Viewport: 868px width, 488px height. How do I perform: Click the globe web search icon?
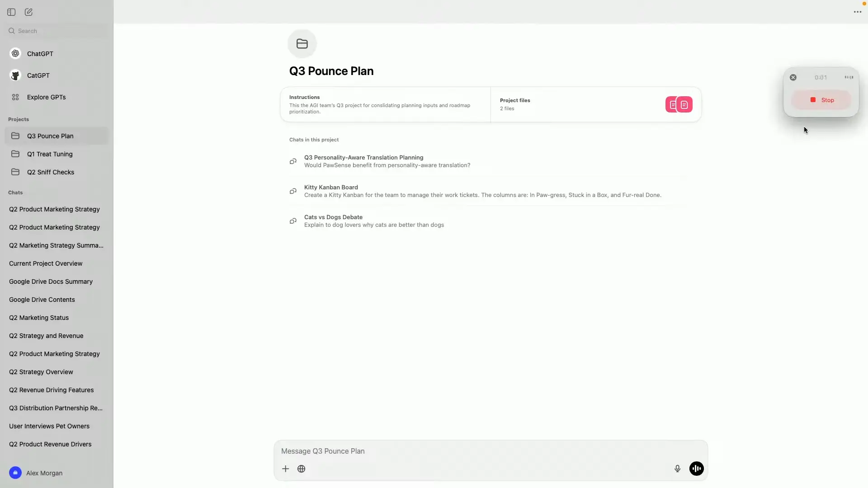coord(302,469)
